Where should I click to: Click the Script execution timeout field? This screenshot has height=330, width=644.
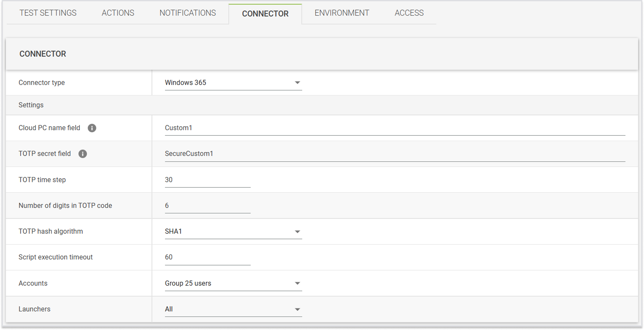pos(207,257)
